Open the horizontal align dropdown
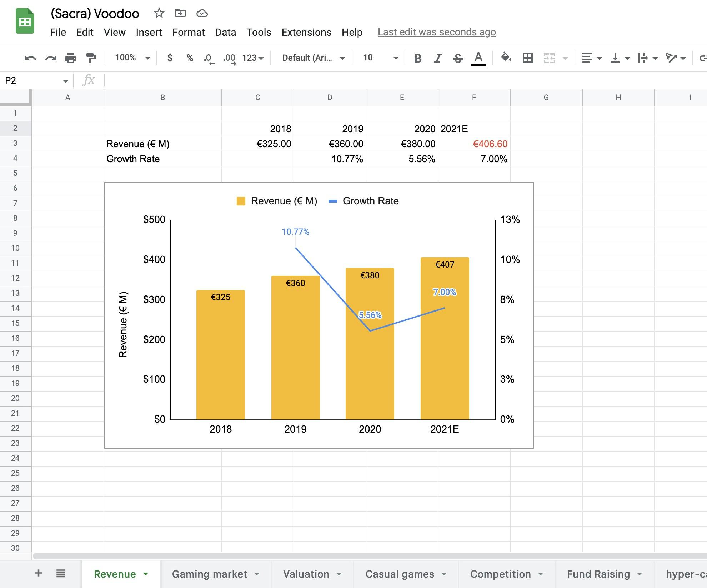This screenshot has width=707, height=588. pyautogui.click(x=592, y=58)
